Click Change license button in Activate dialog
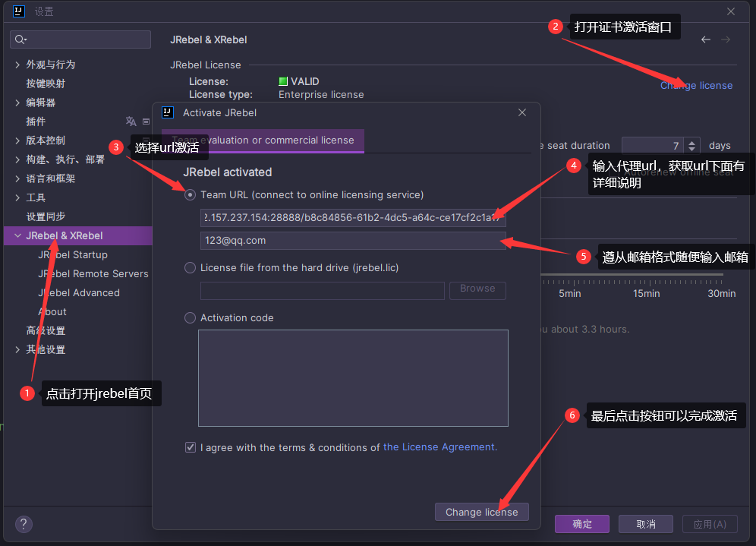 (482, 512)
